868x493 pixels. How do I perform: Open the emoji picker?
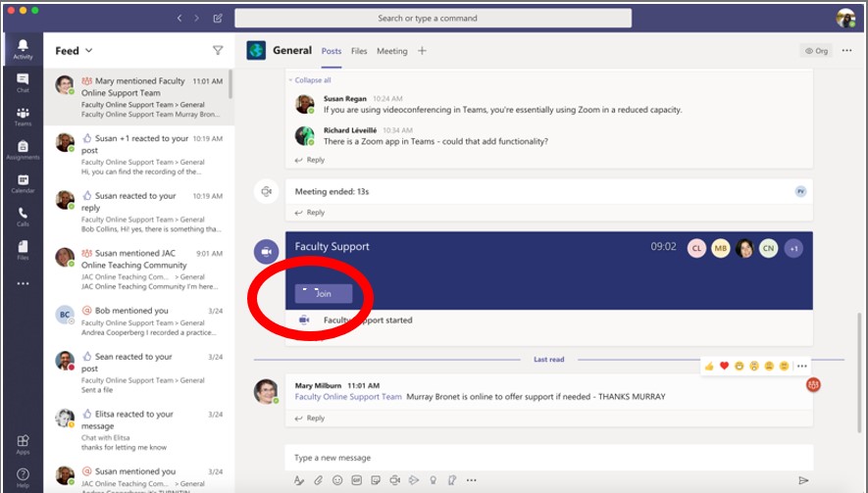337,480
